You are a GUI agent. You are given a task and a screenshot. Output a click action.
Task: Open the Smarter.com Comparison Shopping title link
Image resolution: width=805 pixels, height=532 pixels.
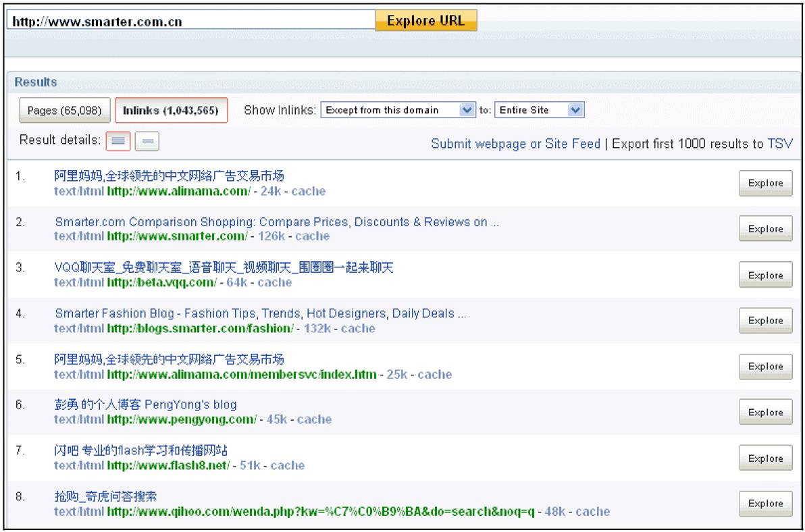[x=277, y=221]
